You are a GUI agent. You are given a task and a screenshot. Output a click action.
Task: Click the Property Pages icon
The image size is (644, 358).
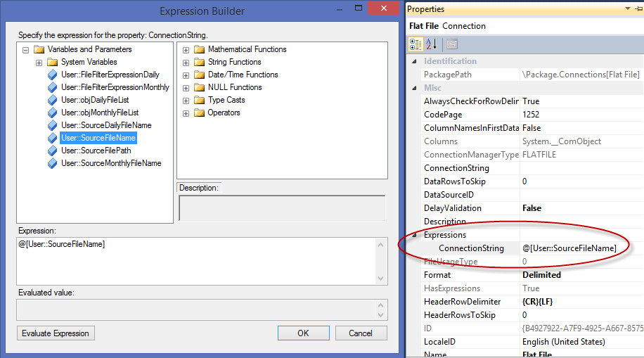451,44
